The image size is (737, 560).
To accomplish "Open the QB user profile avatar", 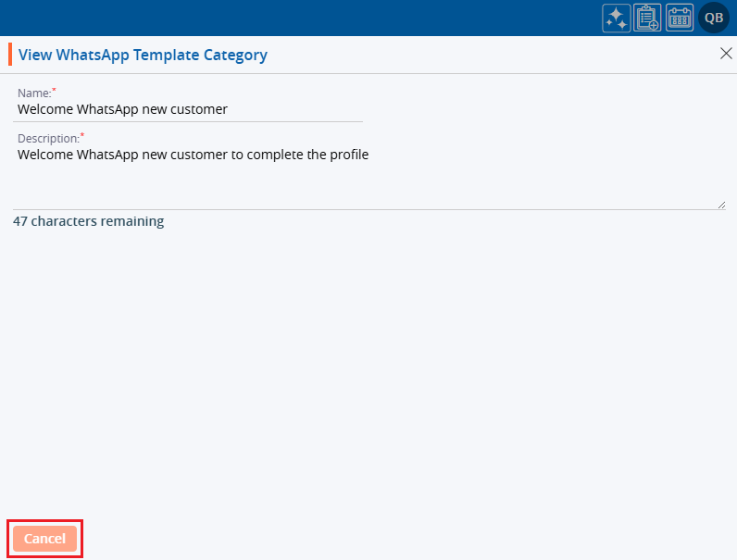I will tap(714, 18).
